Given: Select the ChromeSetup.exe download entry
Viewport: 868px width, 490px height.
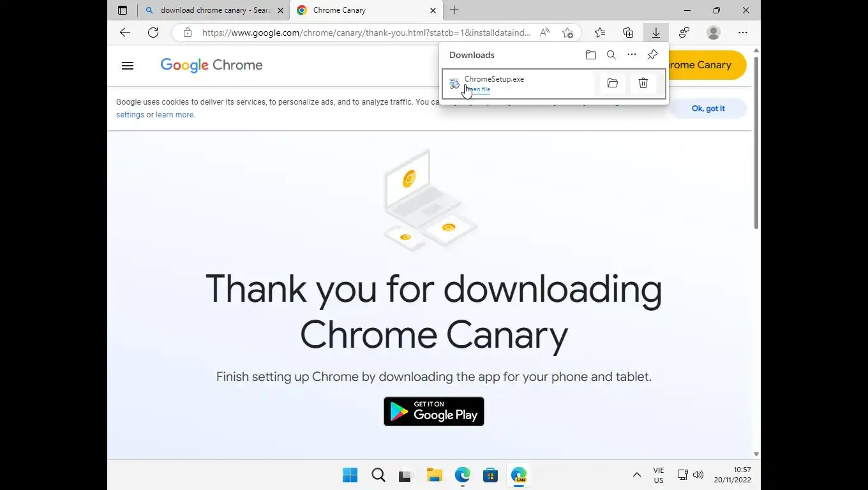Looking at the screenshot, I should pos(554,84).
